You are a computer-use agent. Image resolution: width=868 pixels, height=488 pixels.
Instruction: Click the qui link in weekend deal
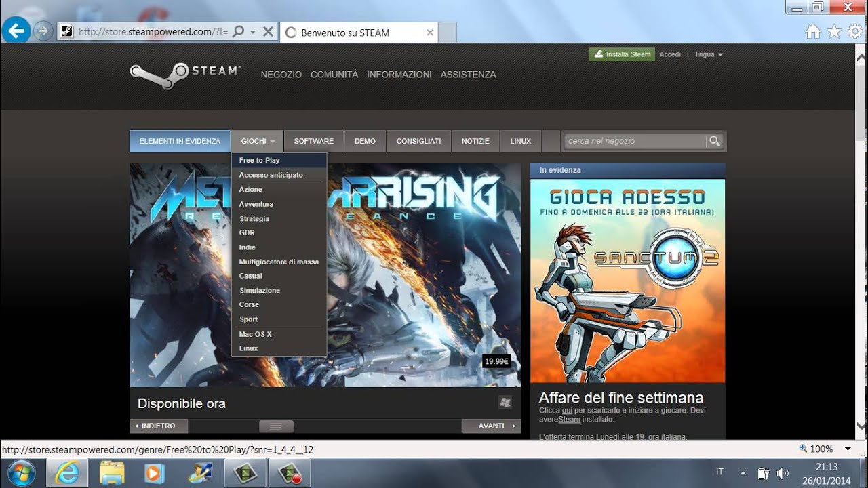point(568,411)
